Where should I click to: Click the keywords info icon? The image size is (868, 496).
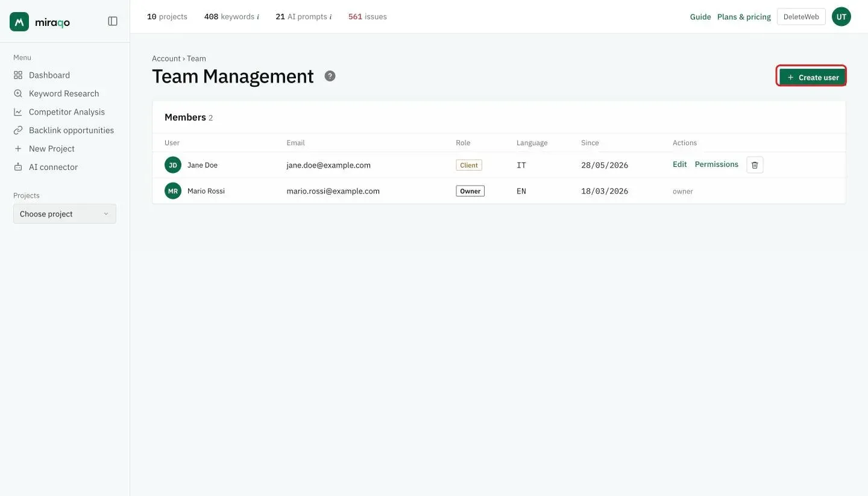point(258,17)
